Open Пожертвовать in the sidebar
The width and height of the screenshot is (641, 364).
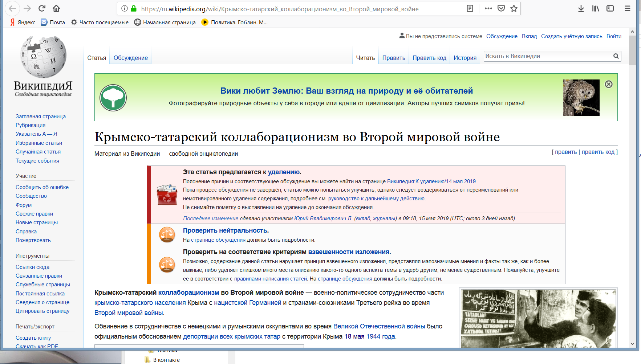pos(33,240)
